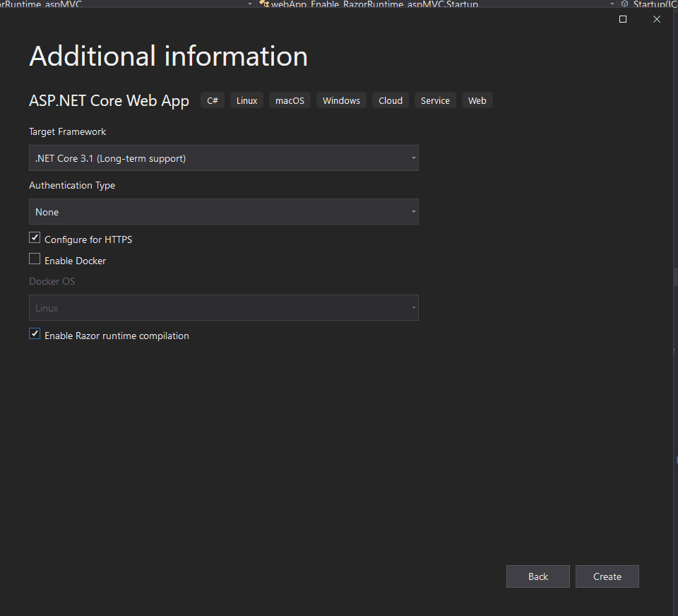Click the Create button

pyautogui.click(x=607, y=576)
